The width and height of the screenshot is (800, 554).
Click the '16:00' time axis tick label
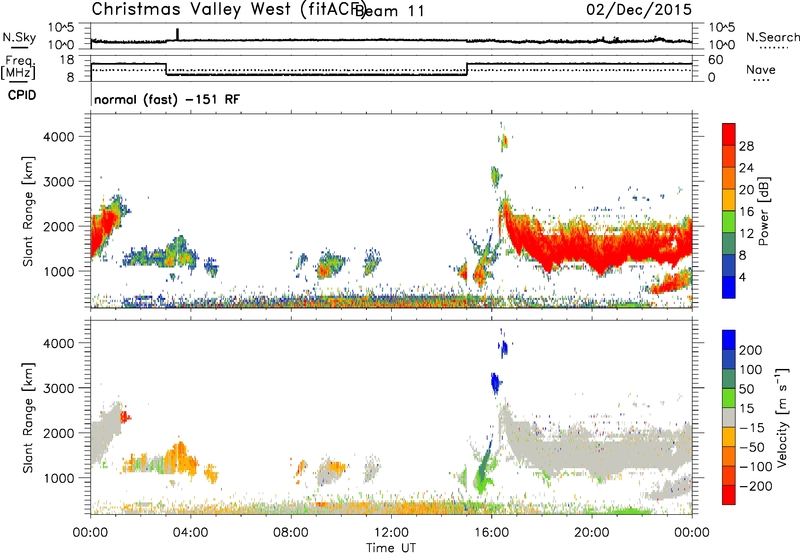pyautogui.click(x=491, y=532)
